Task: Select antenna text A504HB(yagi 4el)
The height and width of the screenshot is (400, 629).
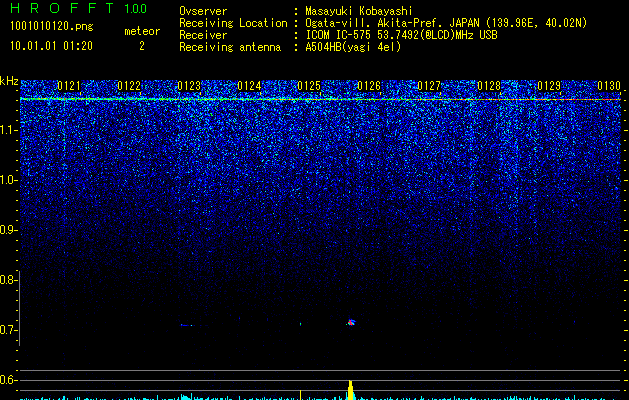Action: (x=353, y=47)
